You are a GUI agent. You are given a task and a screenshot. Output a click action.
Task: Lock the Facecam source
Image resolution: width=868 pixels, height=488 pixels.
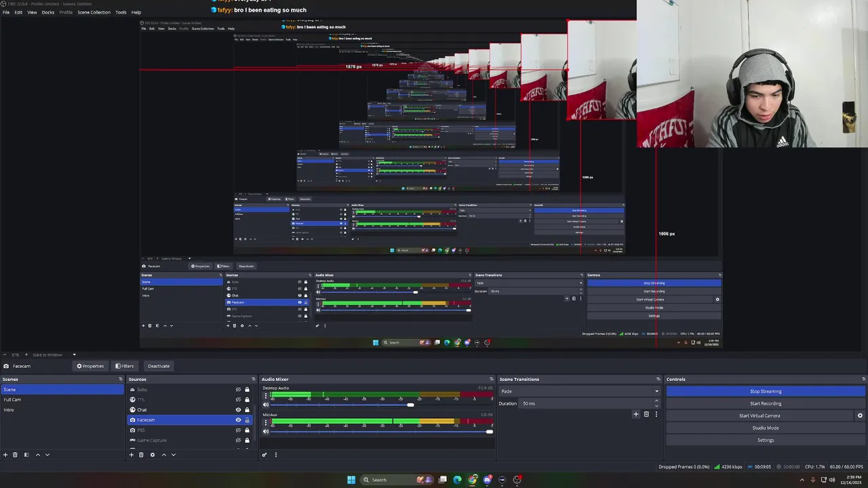pyautogui.click(x=247, y=420)
